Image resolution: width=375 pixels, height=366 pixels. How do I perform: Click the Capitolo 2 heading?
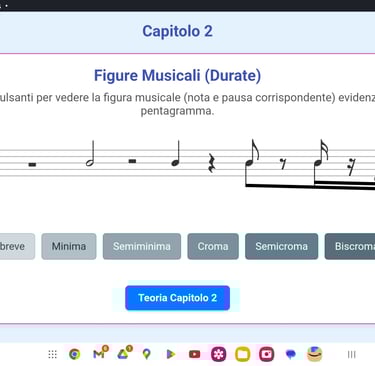coord(177,31)
